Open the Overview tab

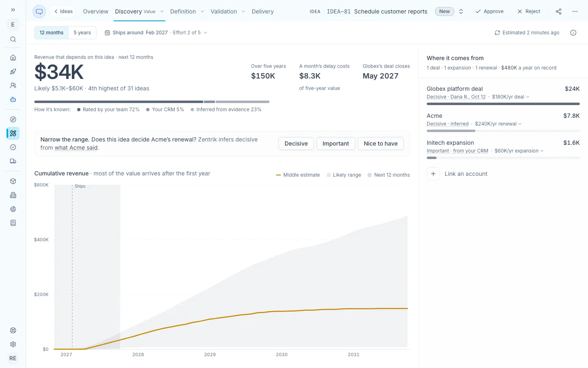[x=96, y=11]
